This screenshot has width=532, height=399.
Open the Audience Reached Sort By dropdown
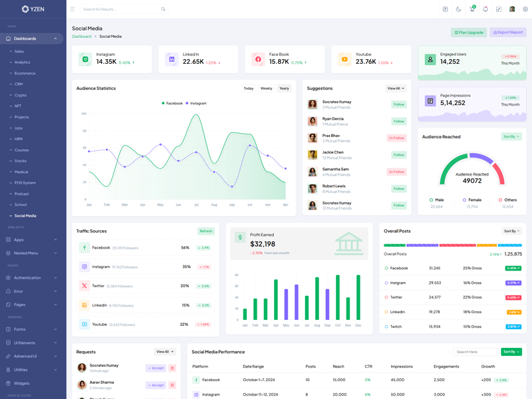coord(511,136)
